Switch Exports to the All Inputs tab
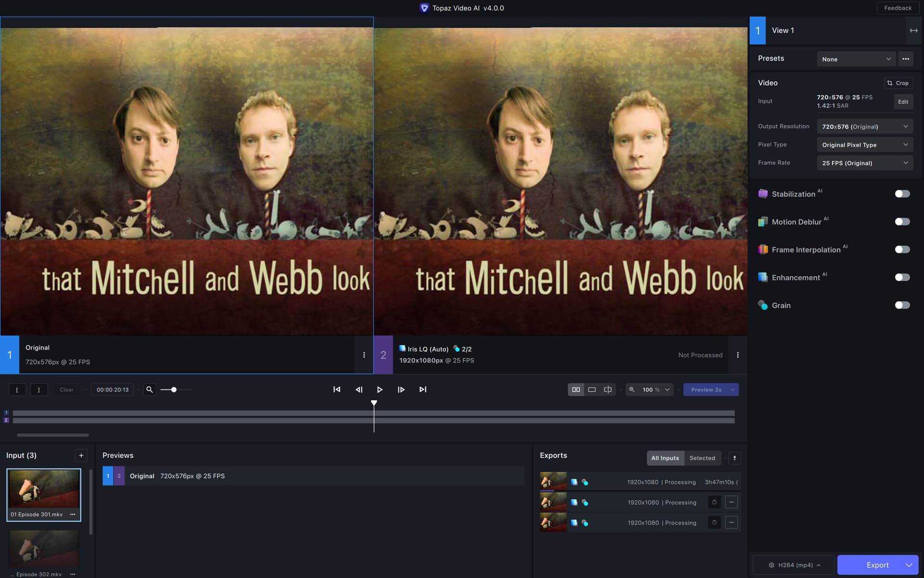The image size is (924, 578). click(665, 458)
